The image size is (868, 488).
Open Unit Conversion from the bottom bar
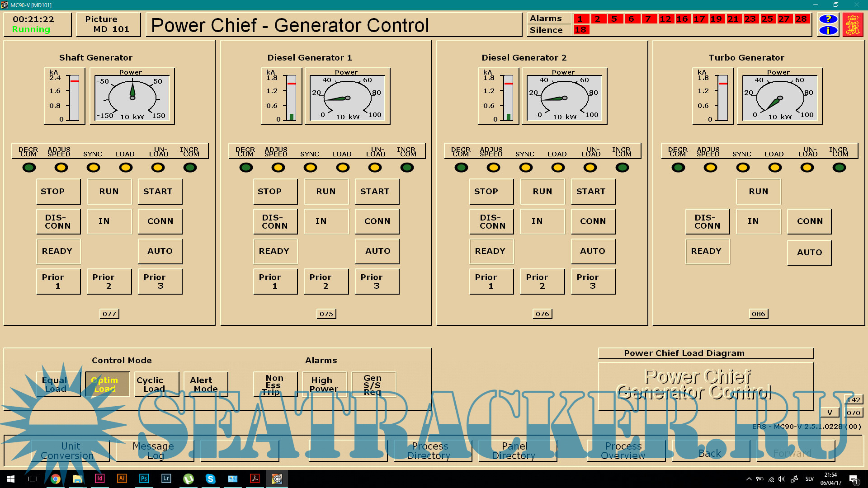[x=70, y=450]
